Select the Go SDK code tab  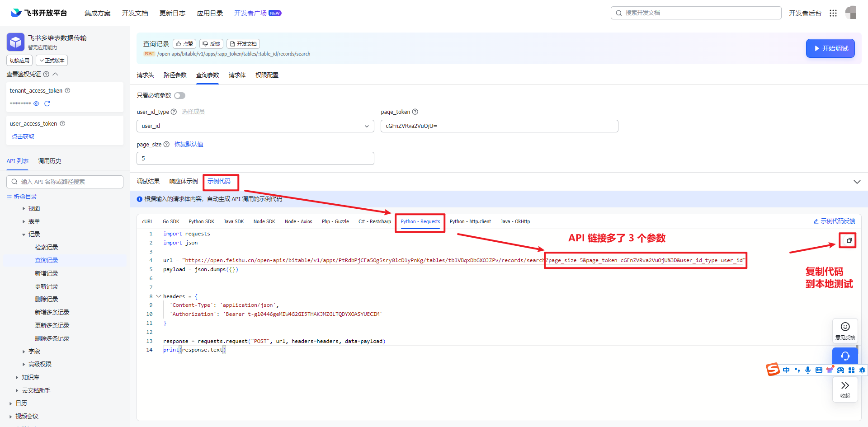pyautogui.click(x=171, y=221)
